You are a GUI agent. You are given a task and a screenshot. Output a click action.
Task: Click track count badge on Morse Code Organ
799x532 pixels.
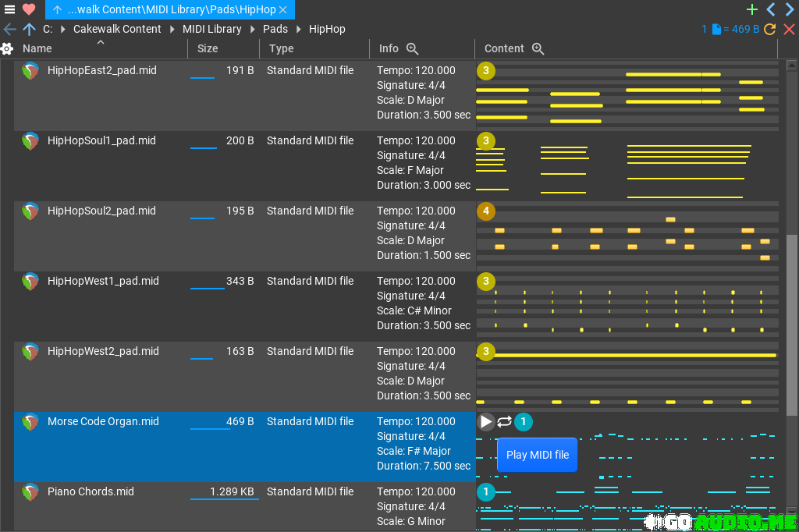[524, 422]
